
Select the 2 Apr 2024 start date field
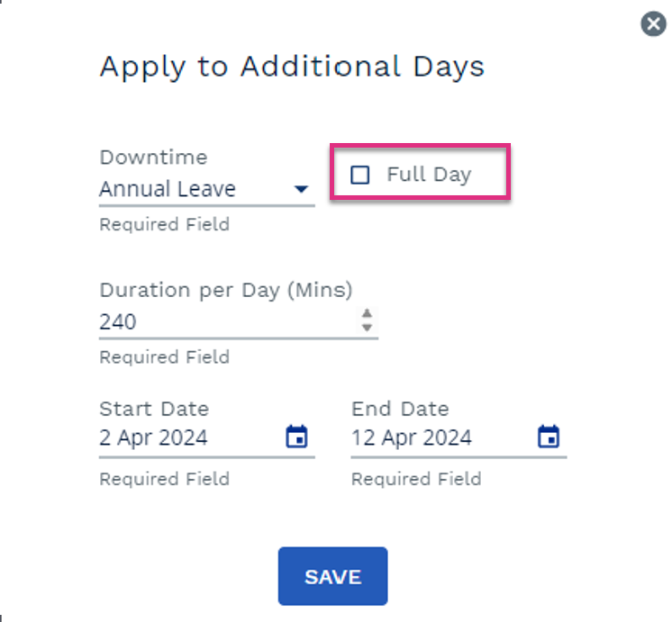[x=207, y=438]
